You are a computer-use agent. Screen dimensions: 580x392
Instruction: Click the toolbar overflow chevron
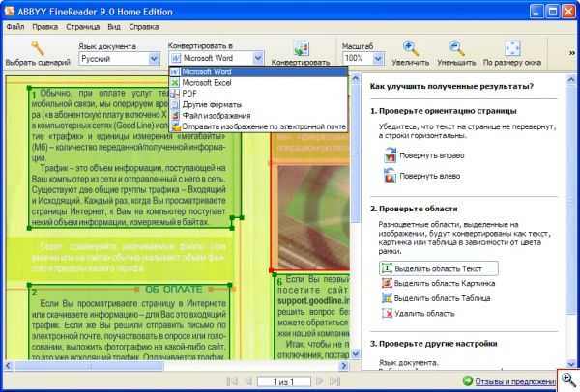coord(572,53)
